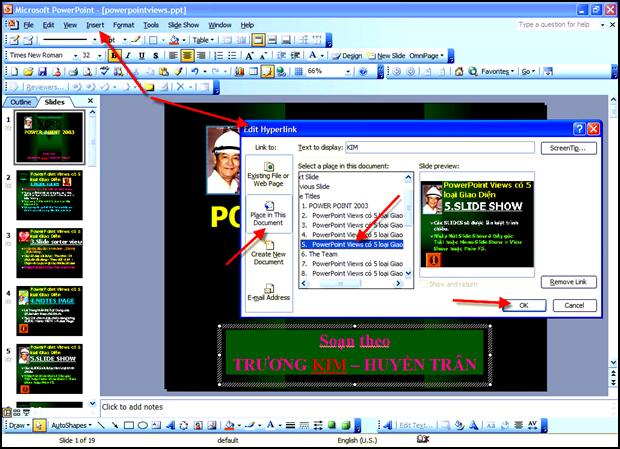Screen dimensions: 620x449
Task: Switch to slide sorter view
Action: click(x=17, y=413)
